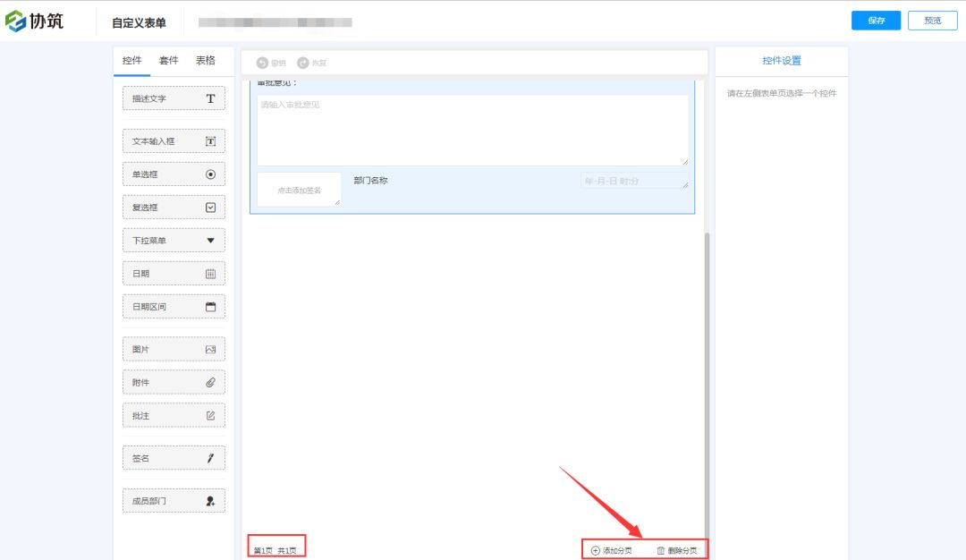Add the 下拉菜单 dropdown control

pos(174,241)
